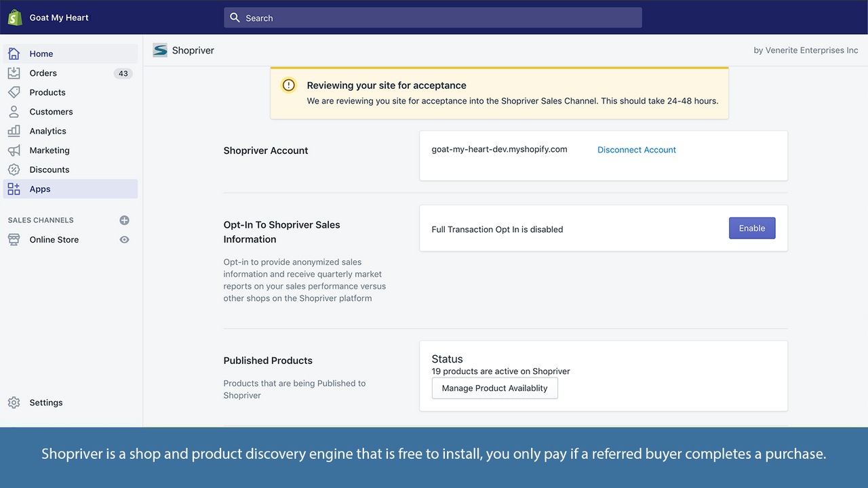
Task: Click the Shopriver app logo icon
Action: (160, 50)
